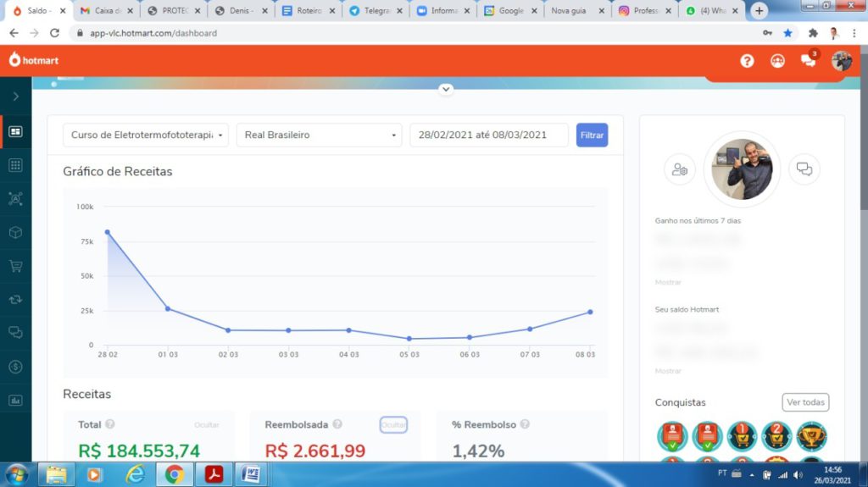
Task: Open the messages bubble icon in sidebar
Action: coord(15,333)
